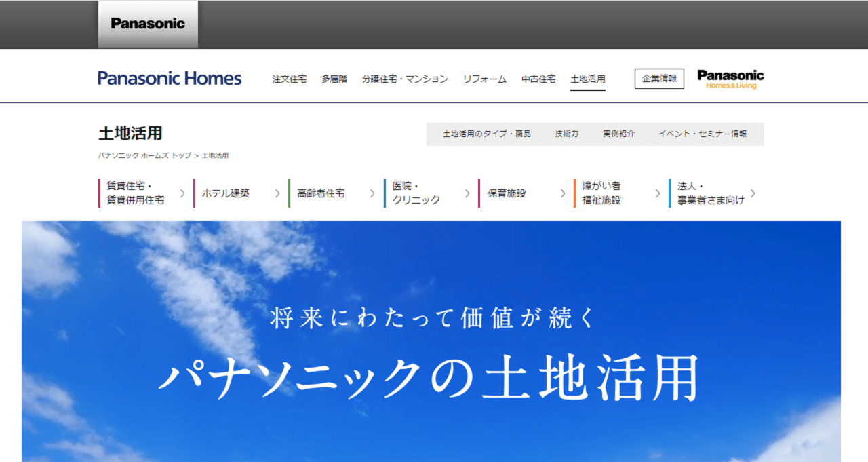868x462 pixels.
Task: Click the arrow beside 保育施設
Action: pos(563,193)
